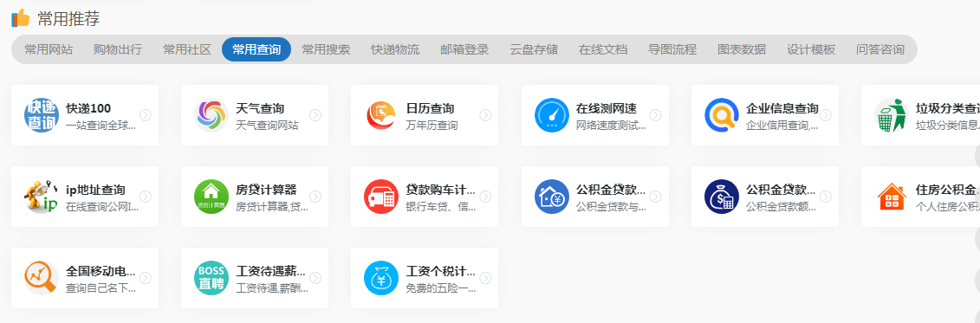Viewport: 980px width, 323px height.
Task: Open the 企业信息查询 title link
Action: coord(782,108)
